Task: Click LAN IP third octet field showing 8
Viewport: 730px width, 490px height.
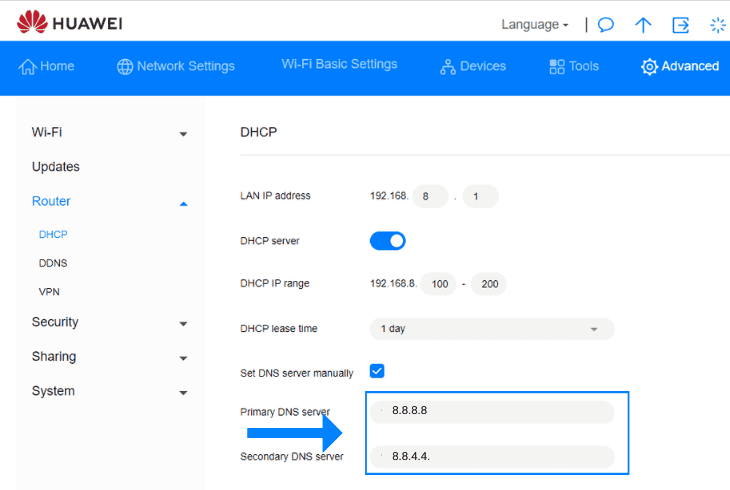Action: (x=430, y=196)
